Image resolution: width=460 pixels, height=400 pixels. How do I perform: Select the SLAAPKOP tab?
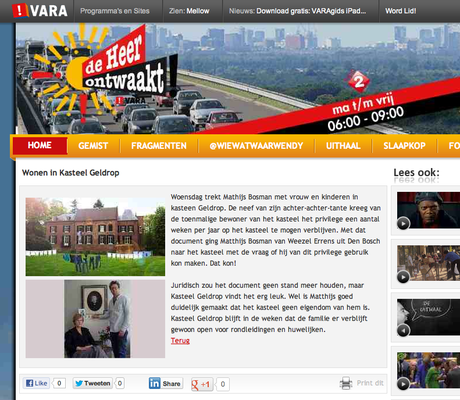(404, 146)
